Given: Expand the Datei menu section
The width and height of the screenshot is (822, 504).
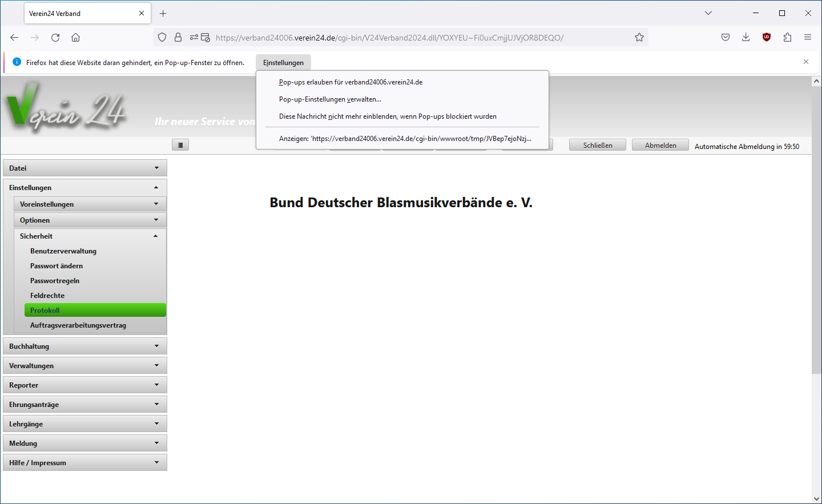Looking at the screenshot, I should [x=85, y=168].
